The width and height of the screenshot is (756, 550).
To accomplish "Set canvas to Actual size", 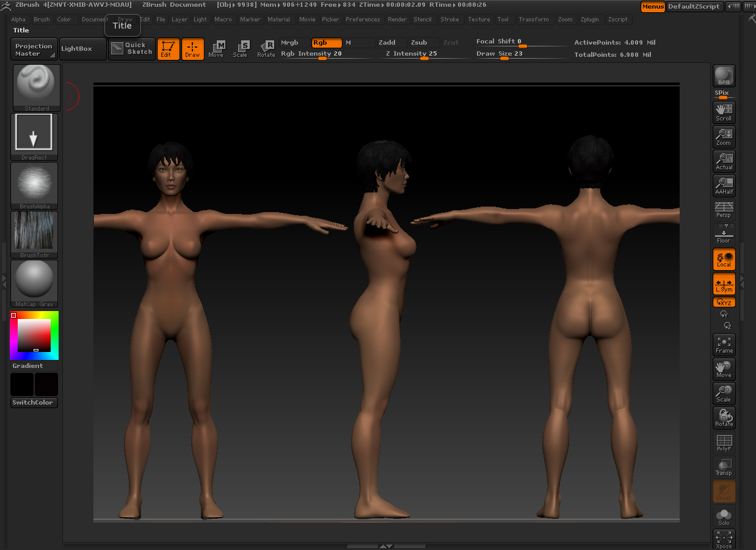I will pyautogui.click(x=724, y=161).
